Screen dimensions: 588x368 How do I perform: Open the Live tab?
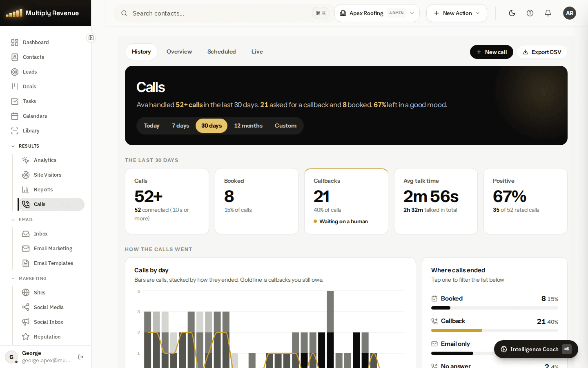point(257,52)
